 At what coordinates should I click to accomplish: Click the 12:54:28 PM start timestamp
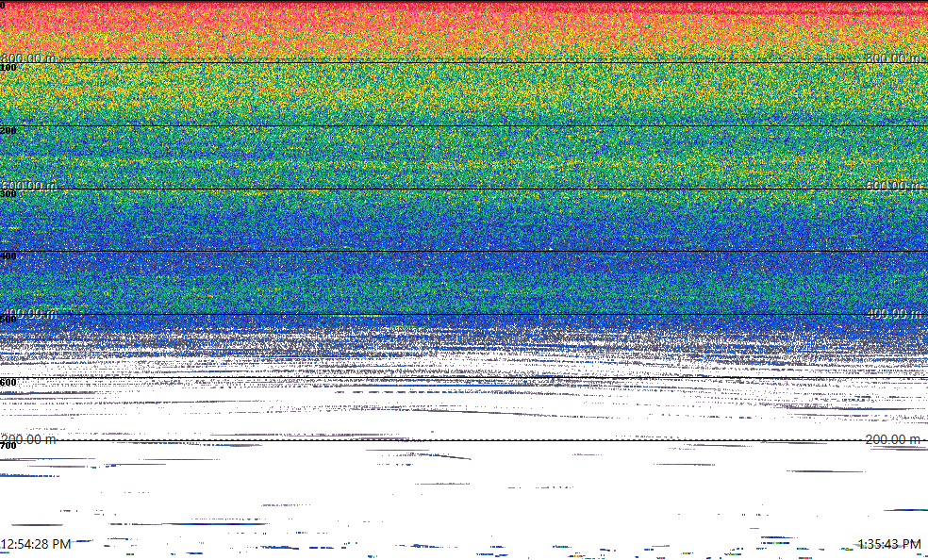click(x=36, y=544)
